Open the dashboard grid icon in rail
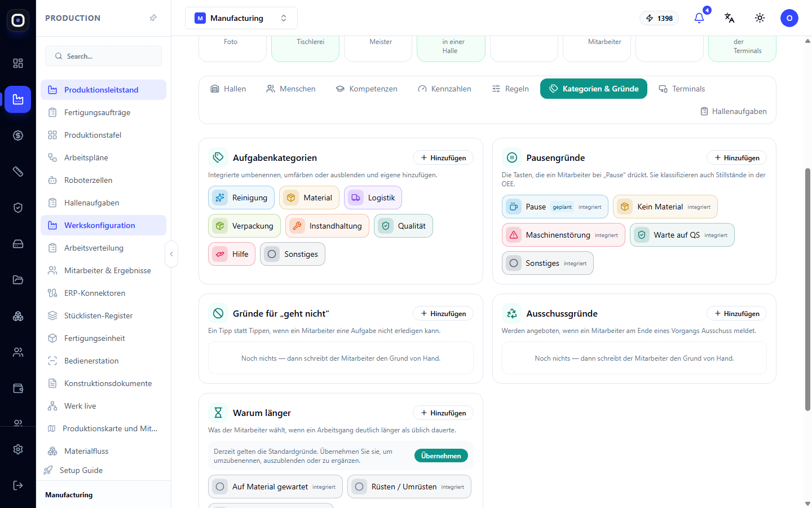This screenshot has width=812, height=508. [x=18, y=63]
